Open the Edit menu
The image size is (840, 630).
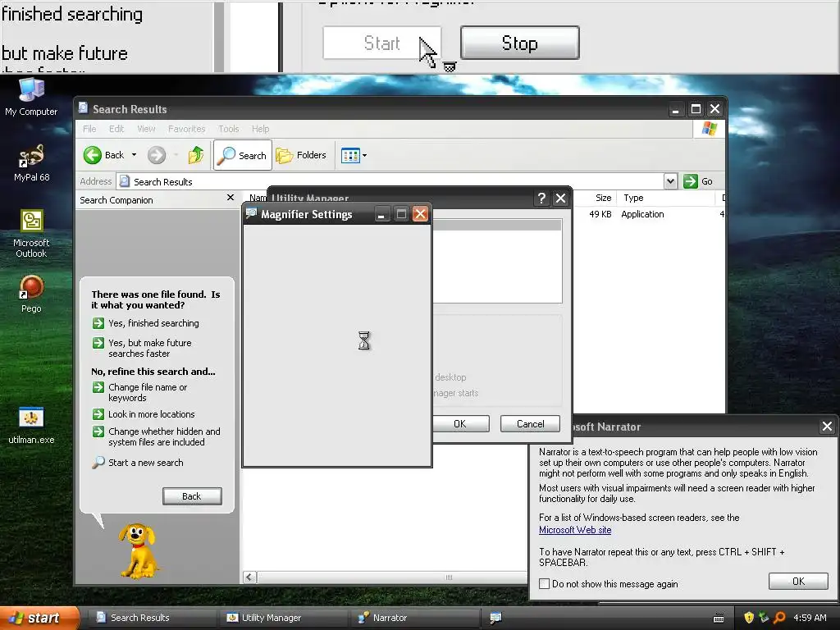[116, 129]
